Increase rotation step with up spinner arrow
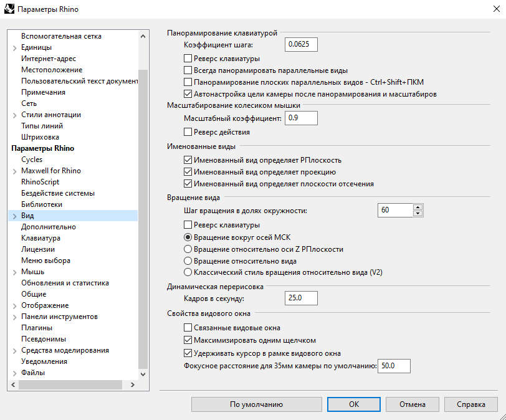 (418, 207)
